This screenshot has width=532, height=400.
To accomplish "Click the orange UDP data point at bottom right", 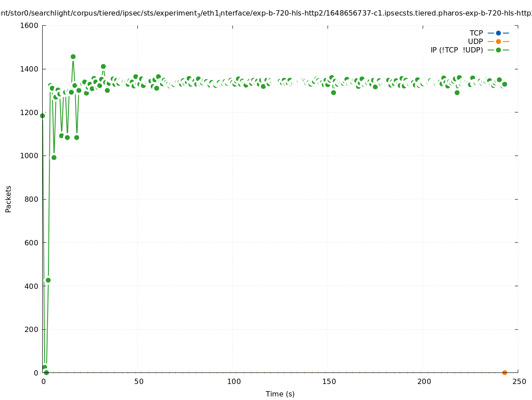I will click(504, 372).
